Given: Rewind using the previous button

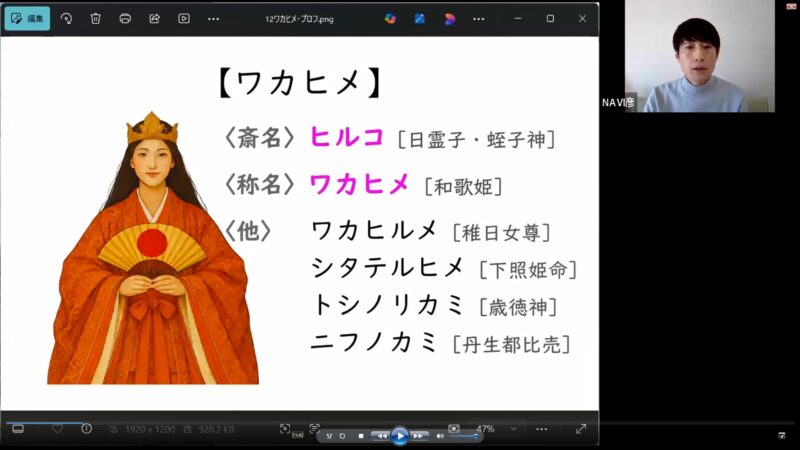Looking at the screenshot, I should pyautogui.click(x=381, y=436).
